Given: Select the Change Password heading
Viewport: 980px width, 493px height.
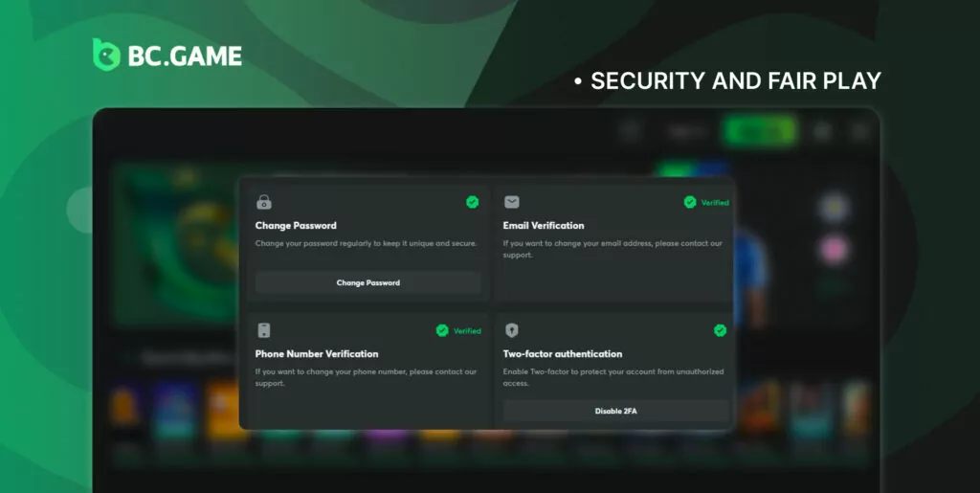Looking at the screenshot, I should tap(296, 226).
